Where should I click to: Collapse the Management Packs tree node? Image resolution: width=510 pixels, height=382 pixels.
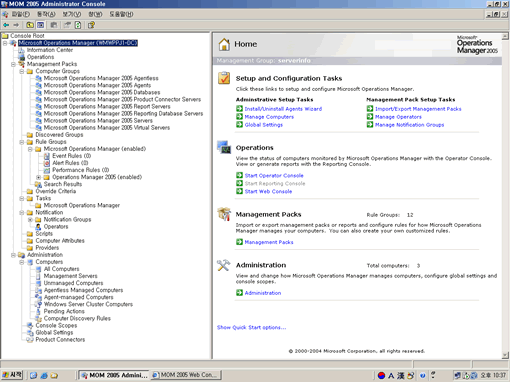pyautogui.click(x=13, y=64)
